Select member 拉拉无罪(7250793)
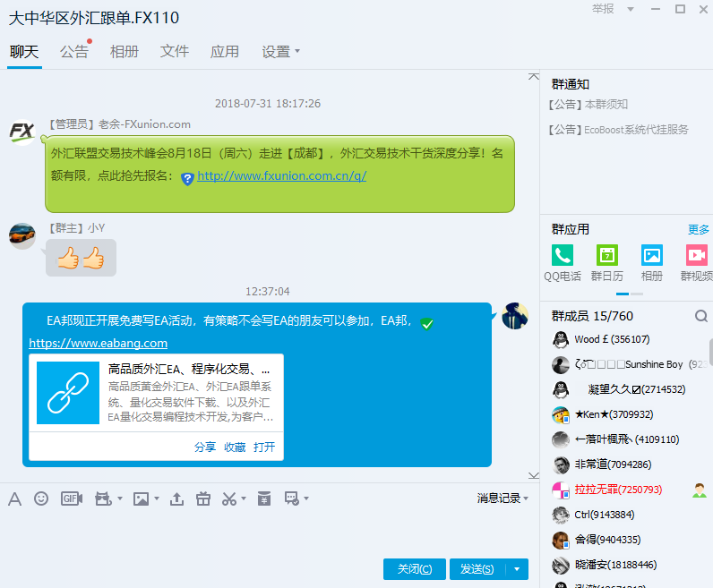The image size is (713, 588). pos(618,490)
